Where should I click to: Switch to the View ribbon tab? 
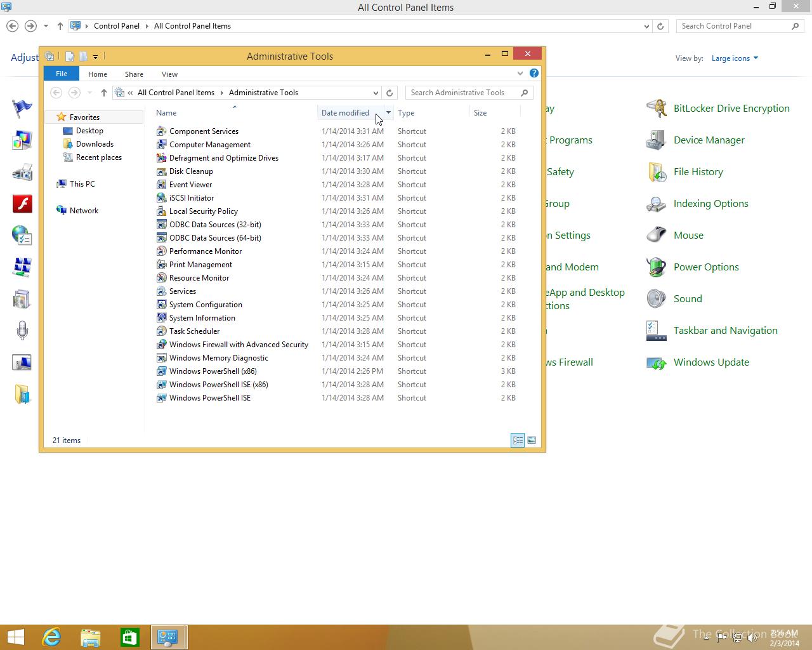(169, 74)
